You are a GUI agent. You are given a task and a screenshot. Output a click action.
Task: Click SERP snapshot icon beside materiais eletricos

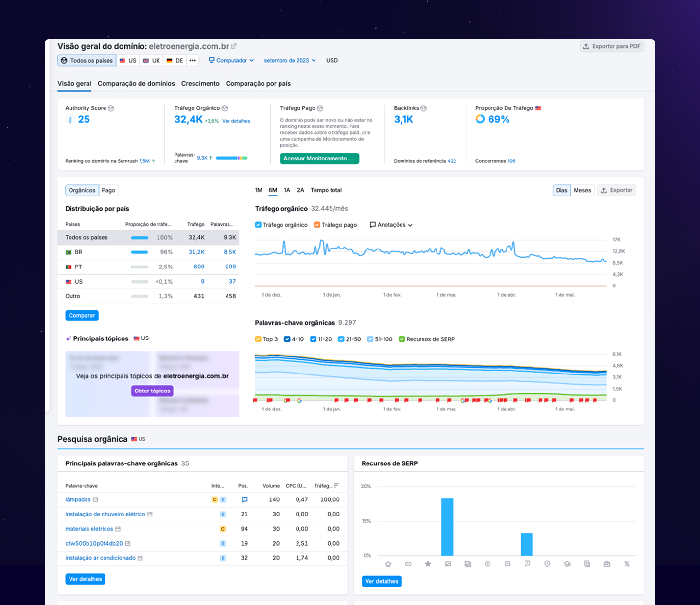[118, 529]
